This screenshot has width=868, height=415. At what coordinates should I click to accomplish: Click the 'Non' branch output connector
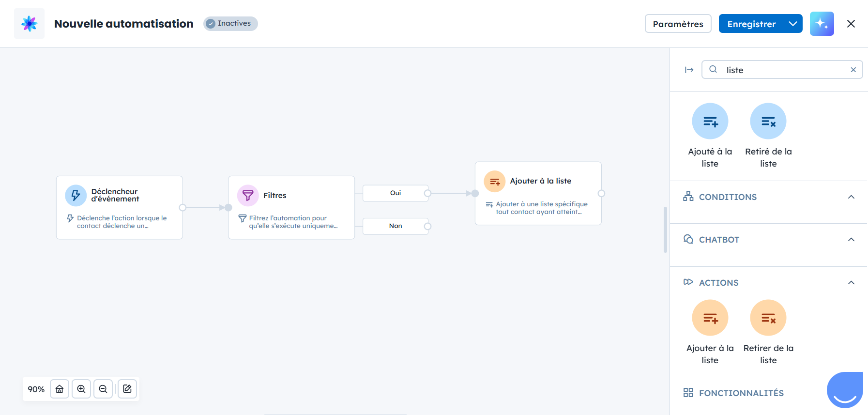(427, 226)
